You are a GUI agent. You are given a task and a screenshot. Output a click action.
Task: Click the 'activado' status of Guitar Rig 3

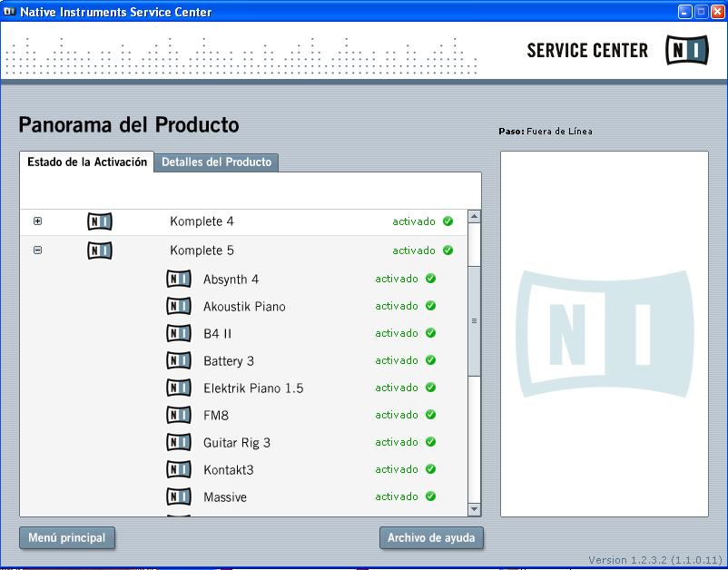pyautogui.click(x=397, y=442)
